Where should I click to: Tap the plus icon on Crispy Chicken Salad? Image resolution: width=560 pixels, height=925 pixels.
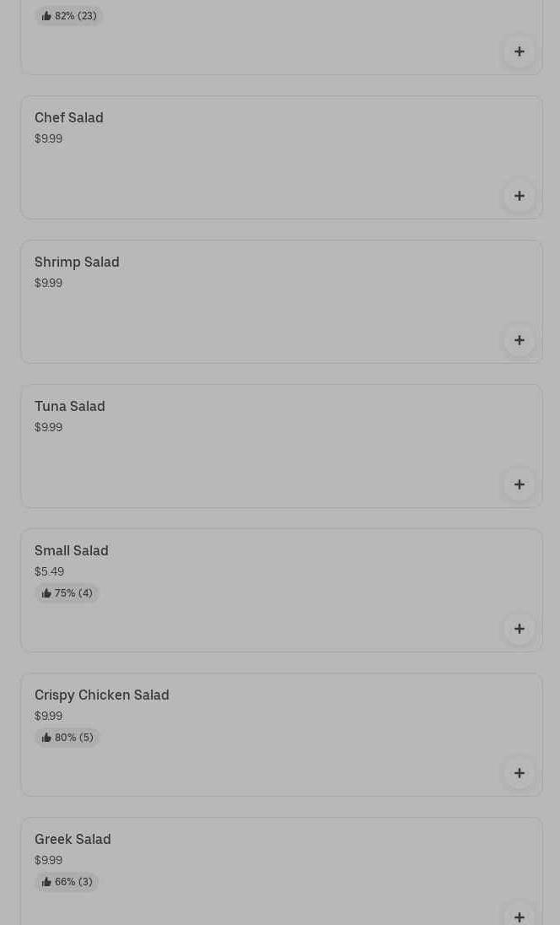pyautogui.click(x=520, y=773)
